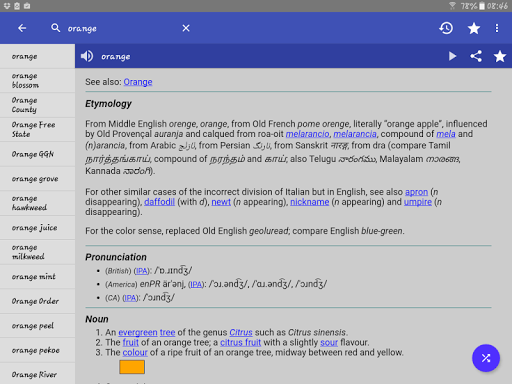Tap the back arrow icon
Screen dimensions: 512x384
[x=22, y=28]
